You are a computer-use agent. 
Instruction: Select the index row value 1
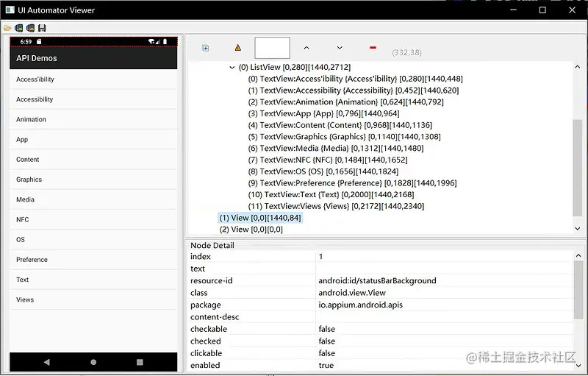(320, 257)
